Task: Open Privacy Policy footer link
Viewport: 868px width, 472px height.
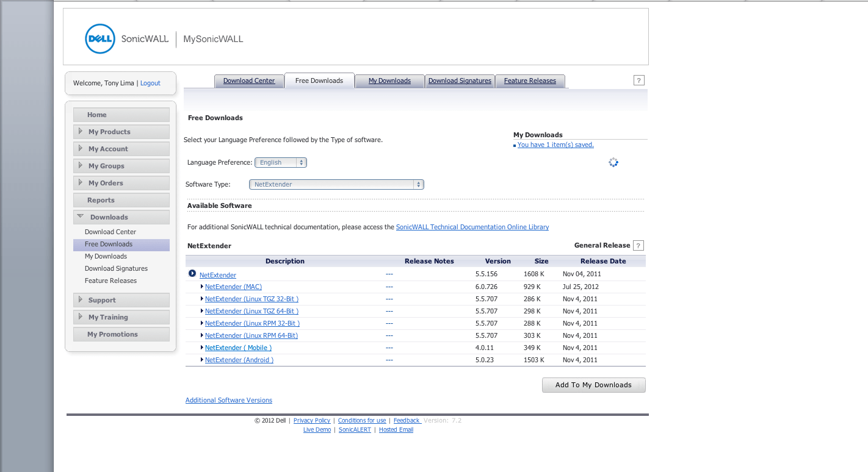Action: pyautogui.click(x=312, y=421)
